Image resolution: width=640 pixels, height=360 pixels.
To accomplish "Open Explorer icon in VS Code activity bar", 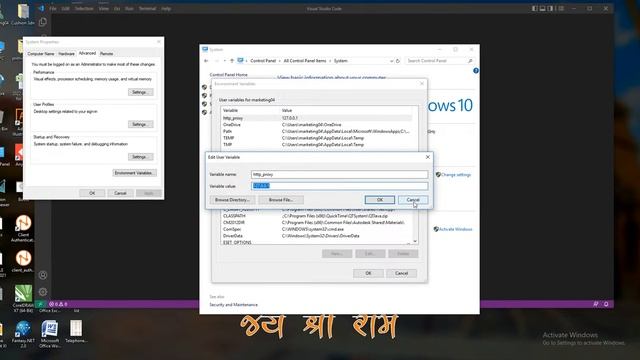I will pos(43,22).
